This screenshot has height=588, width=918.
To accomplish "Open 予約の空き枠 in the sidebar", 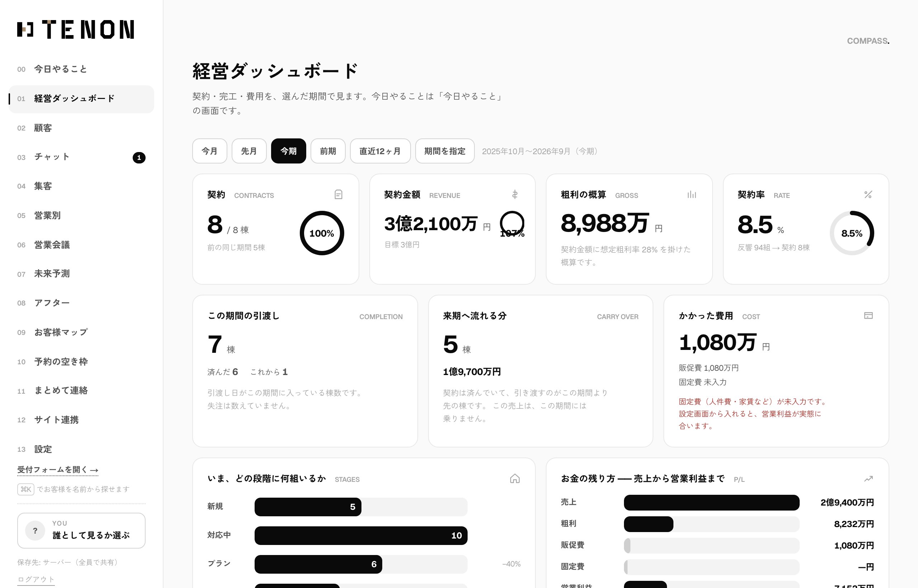I will pyautogui.click(x=81, y=362).
